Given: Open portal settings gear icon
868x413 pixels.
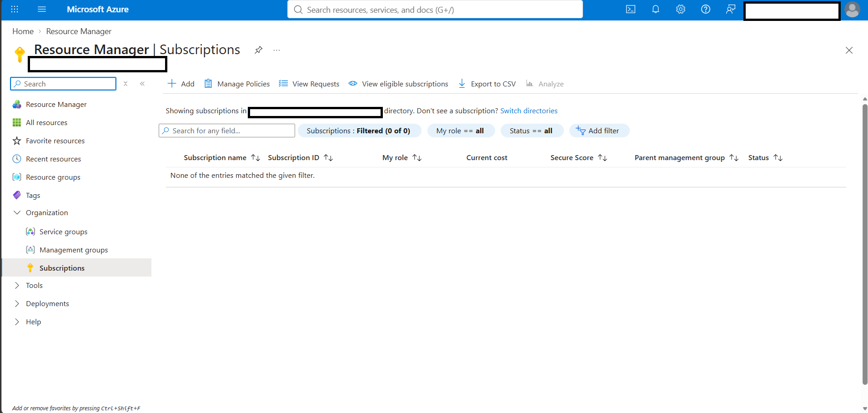Looking at the screenshot, I should coord(681,10).
